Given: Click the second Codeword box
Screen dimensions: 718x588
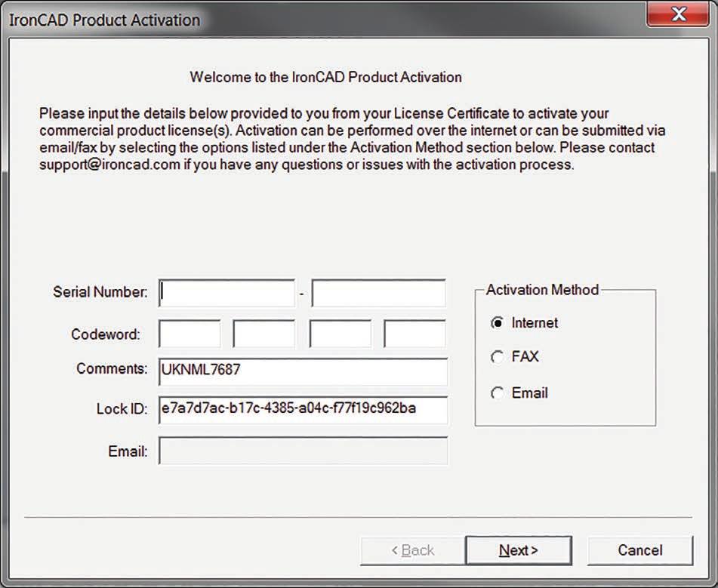Looking at the screenshot, I should (x=264, y=334).
